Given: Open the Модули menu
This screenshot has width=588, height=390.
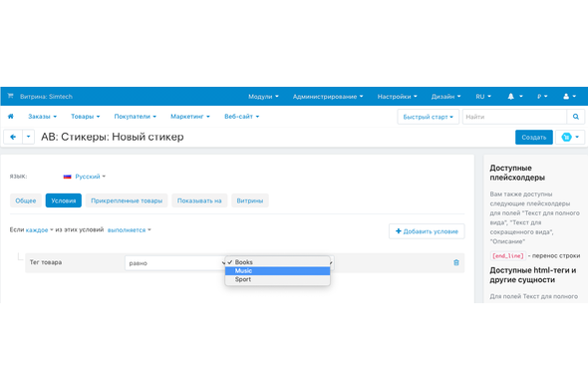Looking at the screenshot, I should 263,97.
